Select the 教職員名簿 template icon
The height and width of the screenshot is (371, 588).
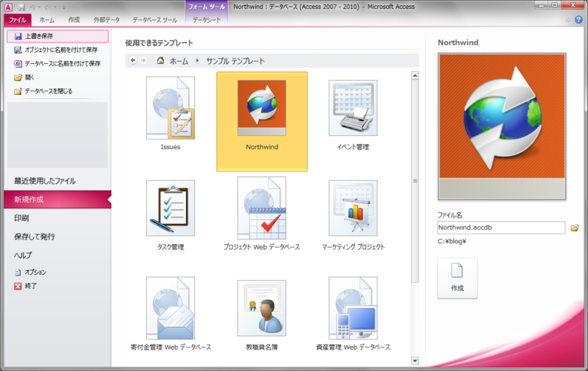(x=262, y=308)
